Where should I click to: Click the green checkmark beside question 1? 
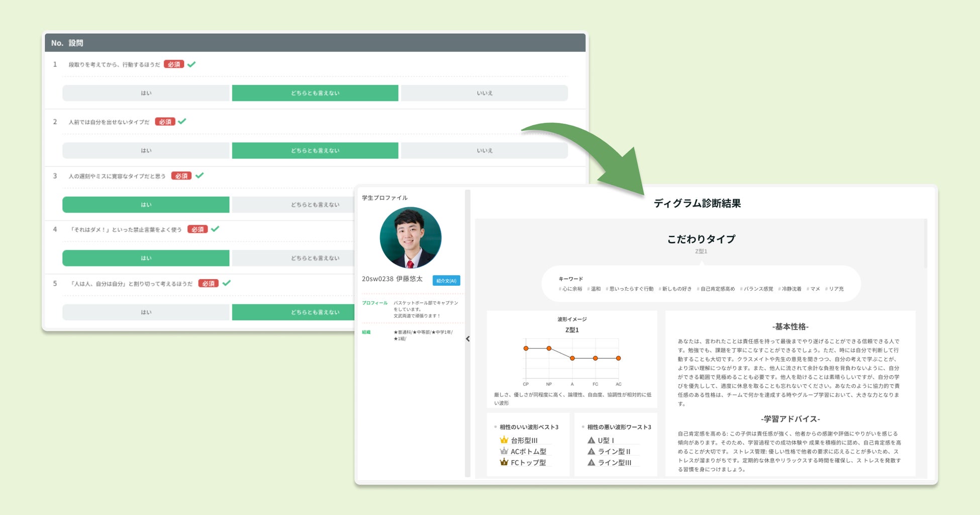point(191,64)
